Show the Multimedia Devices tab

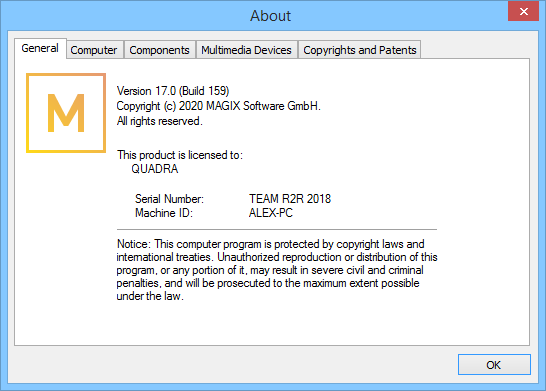click(247, 50)
